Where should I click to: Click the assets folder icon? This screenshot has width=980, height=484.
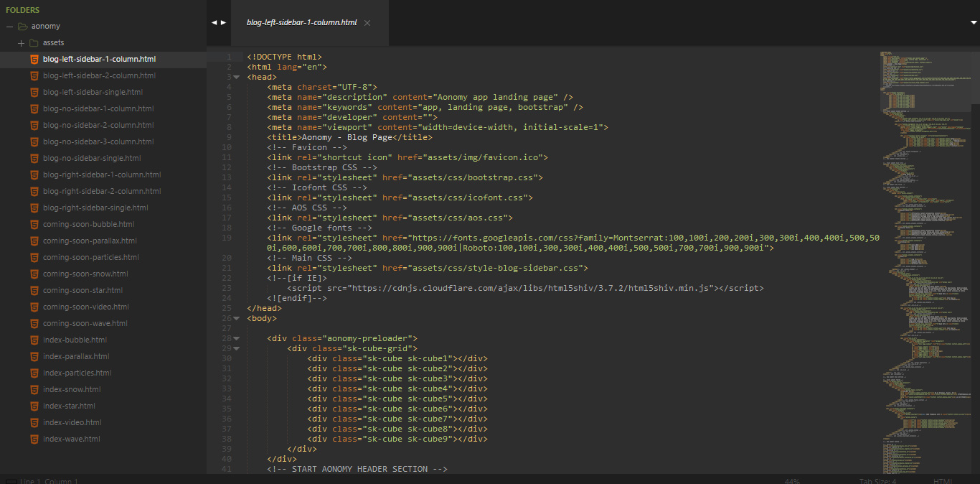(34, 43)
